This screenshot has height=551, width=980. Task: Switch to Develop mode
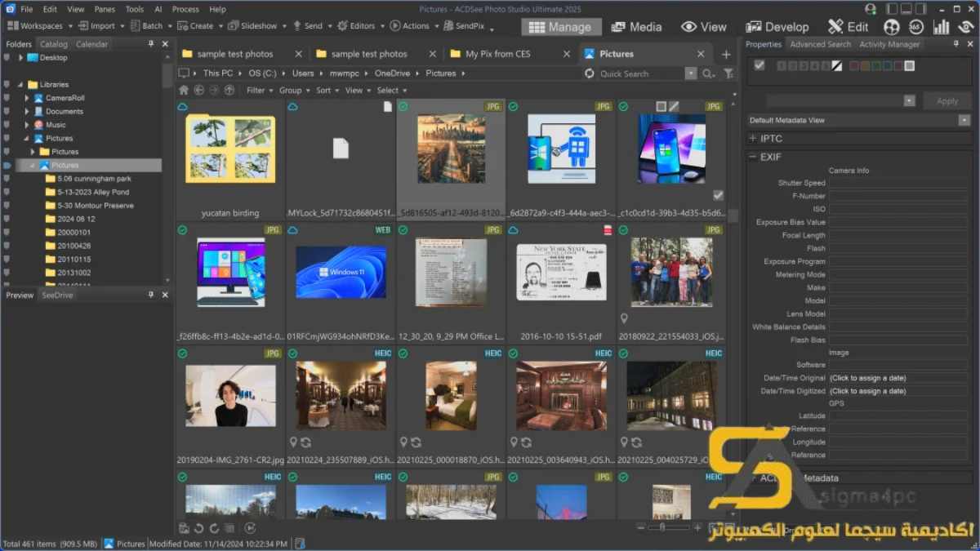pyautogui.click(x=777, y=27)
